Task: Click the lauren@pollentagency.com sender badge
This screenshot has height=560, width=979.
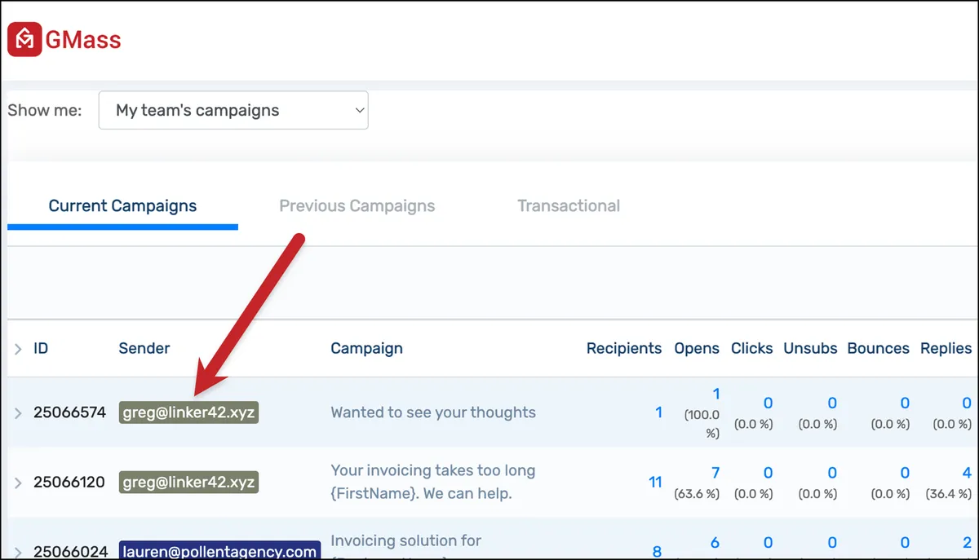Action: pos(219,551)
